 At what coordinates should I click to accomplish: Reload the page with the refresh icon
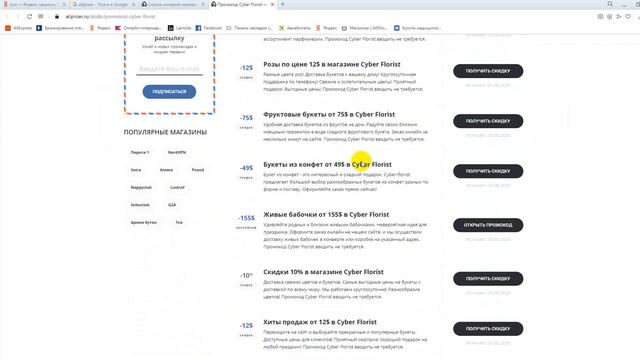point(29,16)
